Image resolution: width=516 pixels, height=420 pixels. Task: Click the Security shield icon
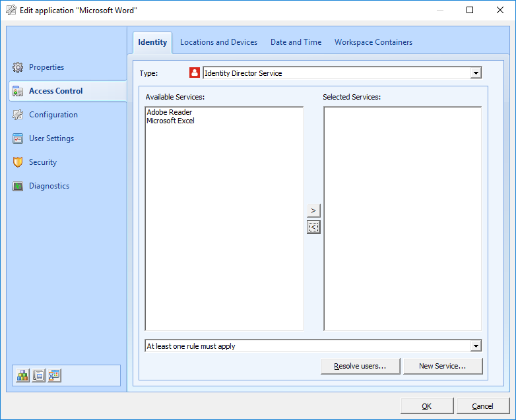(18, 162)
